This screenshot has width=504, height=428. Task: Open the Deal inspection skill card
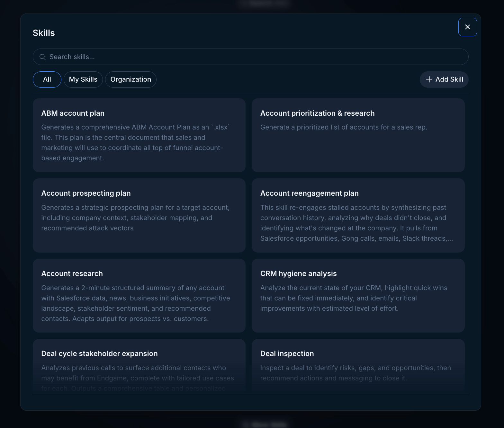[x=358, y=366]
